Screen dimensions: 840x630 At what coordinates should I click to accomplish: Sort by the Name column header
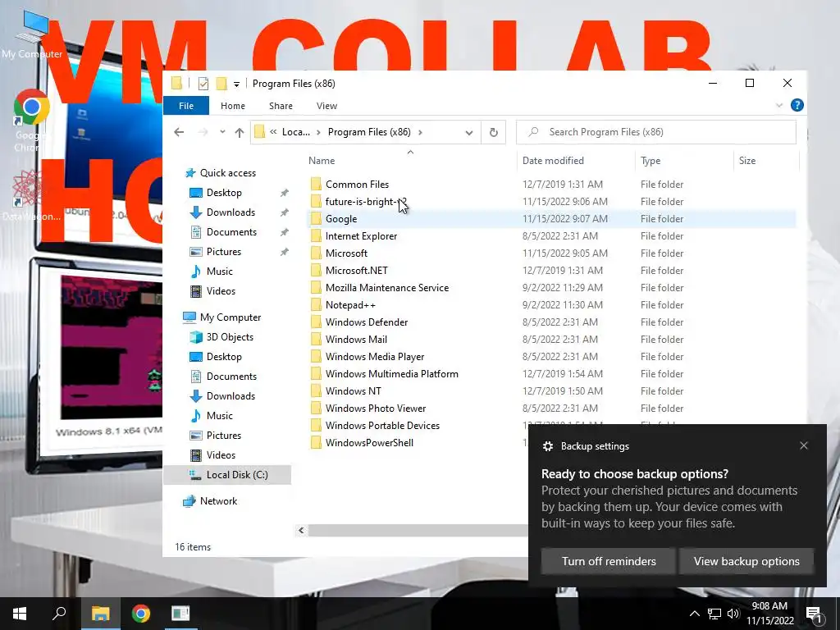(322, 161)
